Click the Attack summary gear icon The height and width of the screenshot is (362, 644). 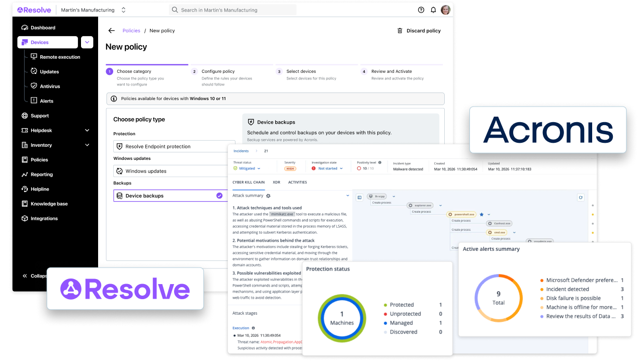click(268, 196)
